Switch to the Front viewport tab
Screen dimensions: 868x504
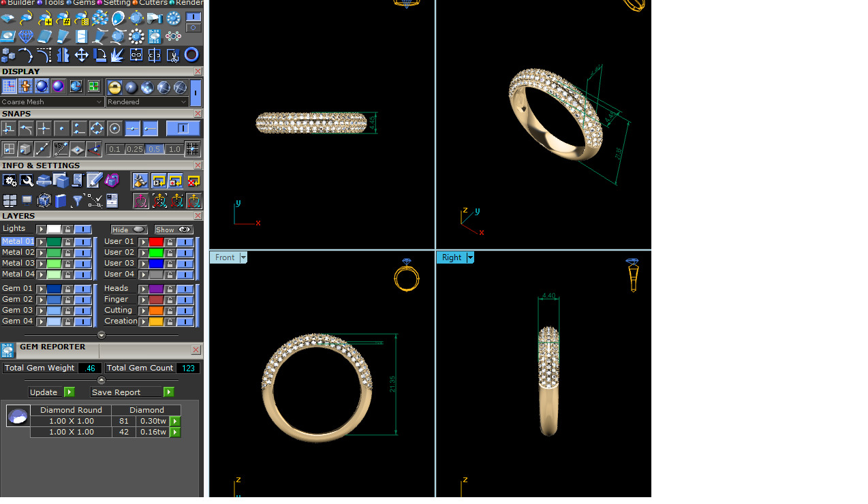pos(224,257)
